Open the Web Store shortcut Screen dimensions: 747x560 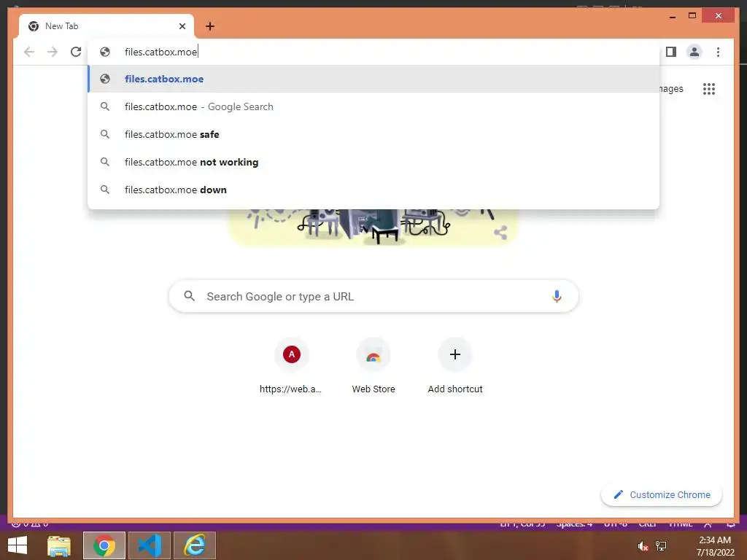click(373, 366)
